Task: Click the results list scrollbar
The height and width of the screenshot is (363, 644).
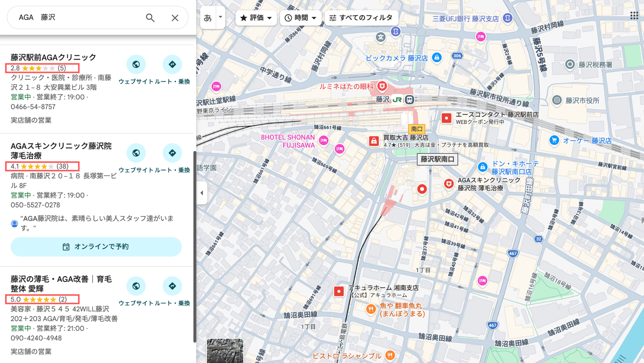Action: [x=195, y=247]
